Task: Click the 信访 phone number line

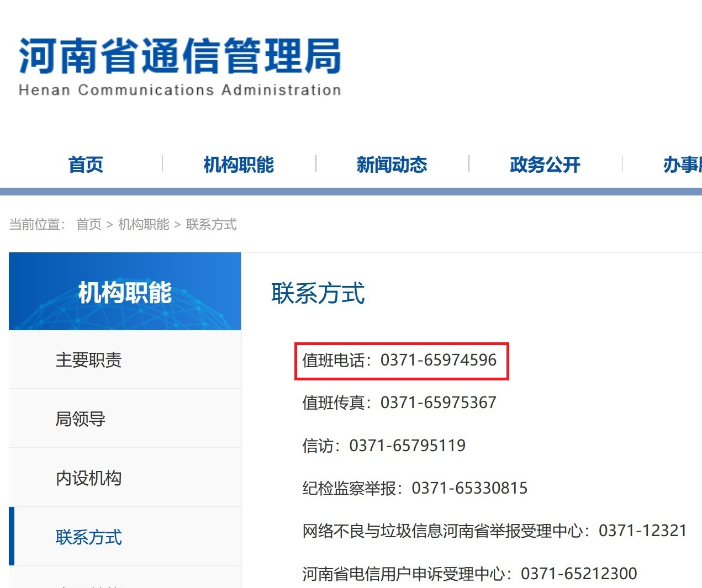Action: pos(384,446)
